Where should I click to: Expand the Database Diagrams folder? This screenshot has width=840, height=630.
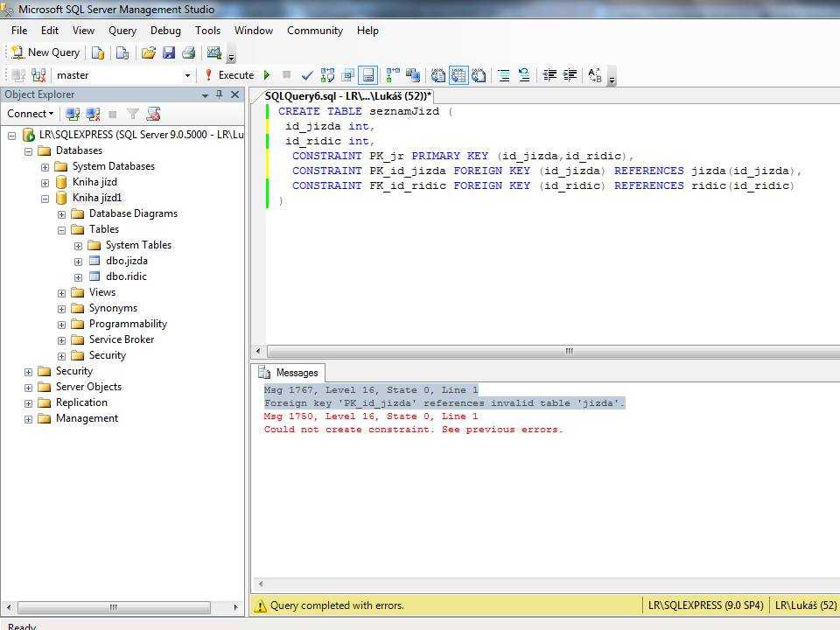click(x=61, y=214)
